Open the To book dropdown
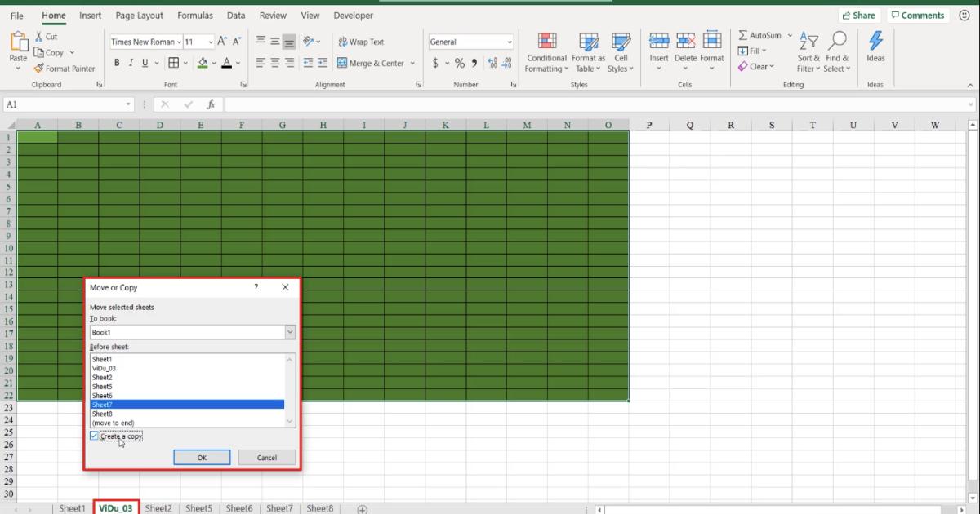The height and width of the screenshot is (514, 980). pos(290,332)
